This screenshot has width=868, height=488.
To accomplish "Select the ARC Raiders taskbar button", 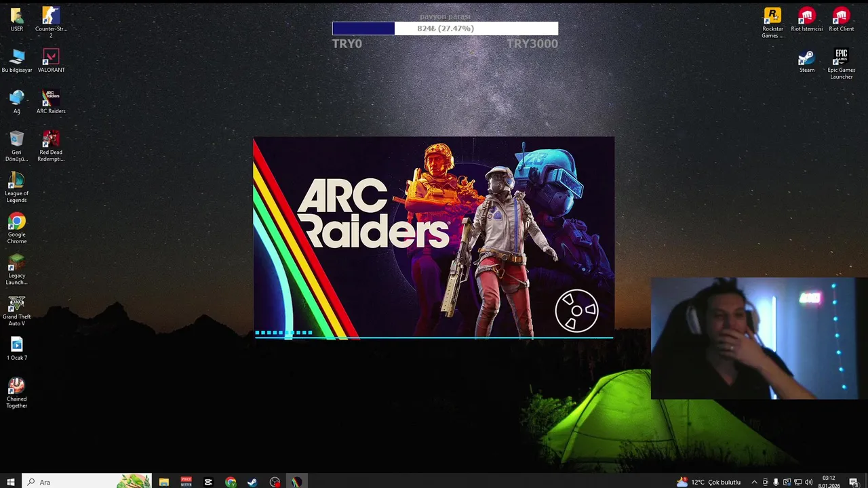I will tap(296, 482).
